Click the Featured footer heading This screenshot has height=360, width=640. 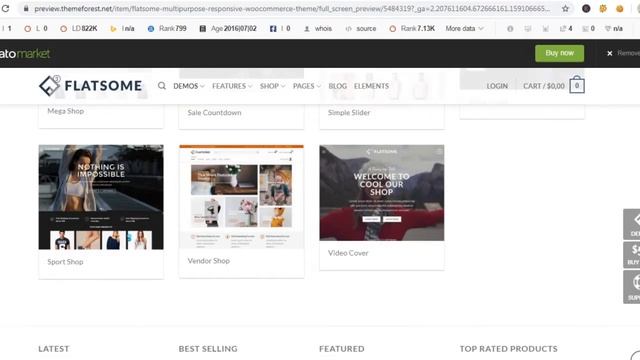(342, 349)
